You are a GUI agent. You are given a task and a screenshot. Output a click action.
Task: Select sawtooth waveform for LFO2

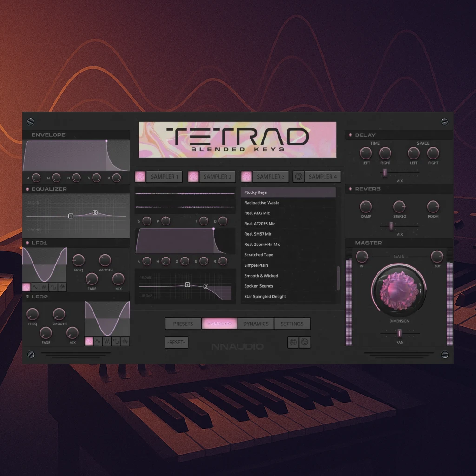coord(107,341)
